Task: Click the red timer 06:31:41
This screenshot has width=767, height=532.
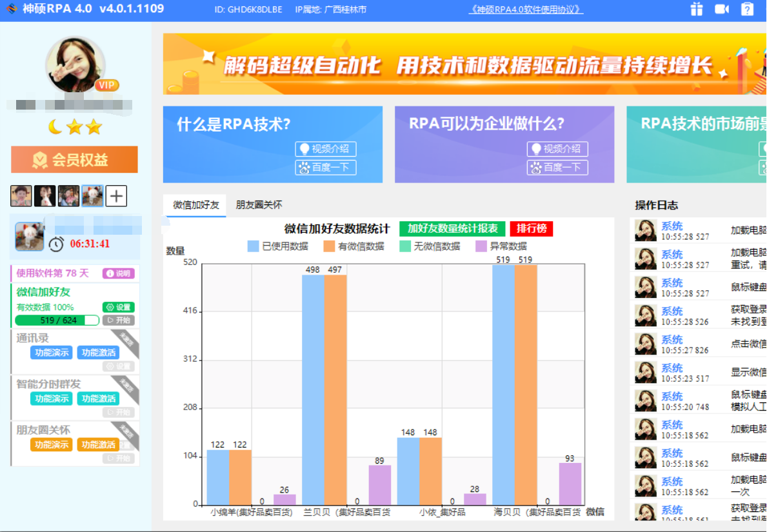Action: pyautogui.click(x=90, y=244)
